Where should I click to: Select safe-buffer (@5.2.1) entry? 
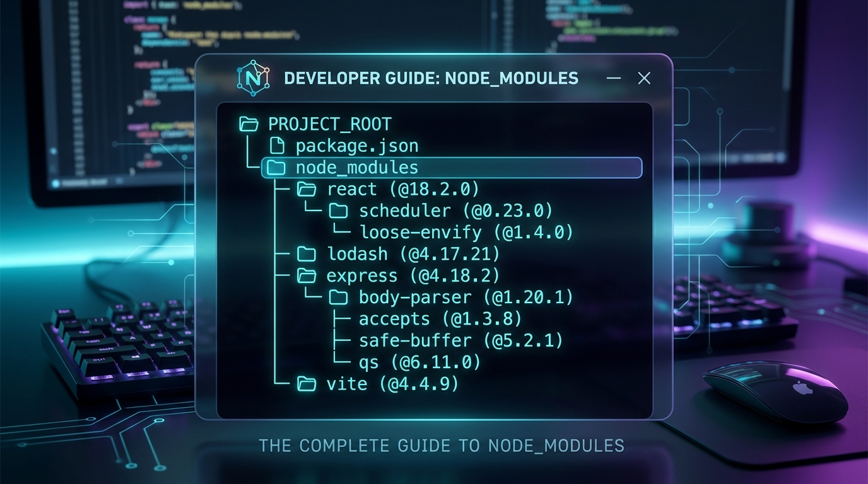pyautogui.click(x=461, y=340)
